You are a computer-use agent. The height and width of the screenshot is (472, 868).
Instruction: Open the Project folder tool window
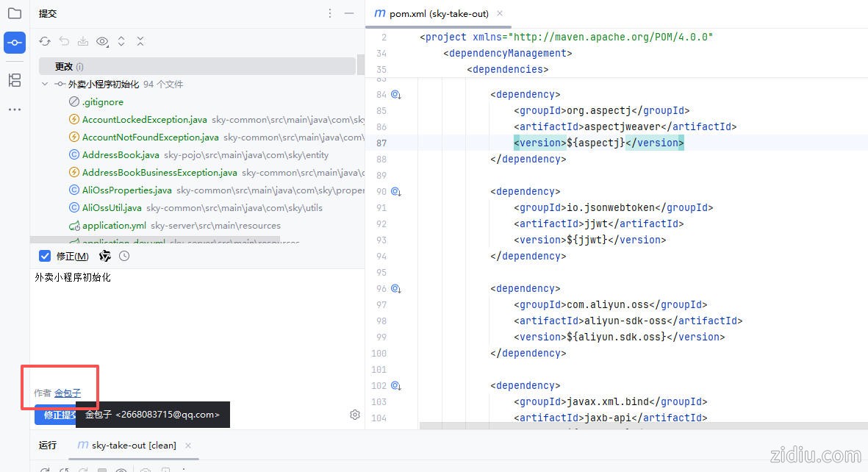[x=15, y=13]
